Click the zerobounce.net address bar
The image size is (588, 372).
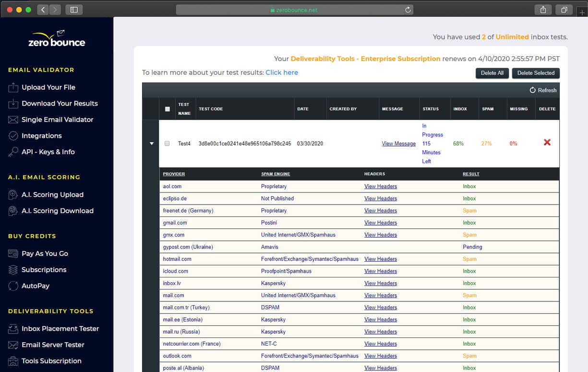[x=294, y=10]
